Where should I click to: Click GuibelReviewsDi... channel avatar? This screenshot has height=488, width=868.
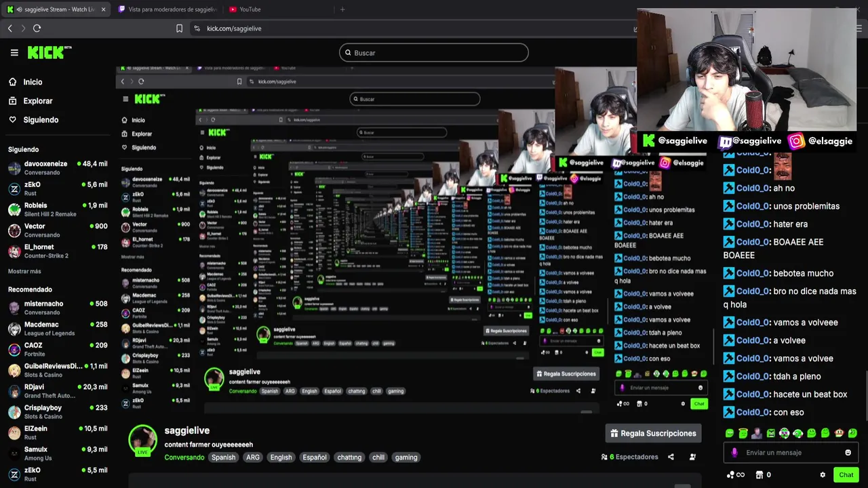(14, 371)
